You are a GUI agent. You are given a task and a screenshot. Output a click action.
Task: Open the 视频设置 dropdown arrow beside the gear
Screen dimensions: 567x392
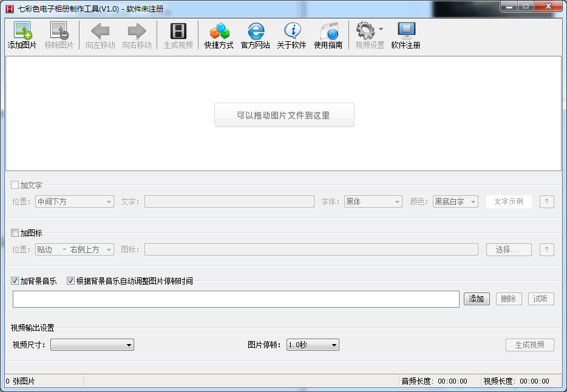click(x=381, y=29)
